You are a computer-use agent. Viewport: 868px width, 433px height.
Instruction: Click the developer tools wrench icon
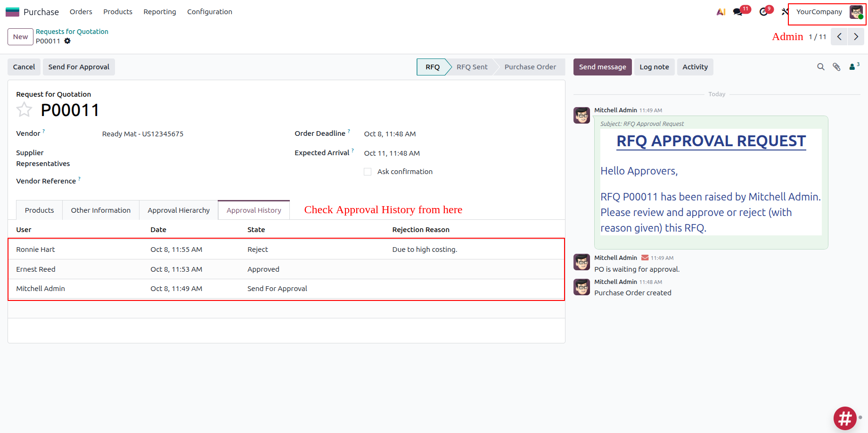(783, 11)
